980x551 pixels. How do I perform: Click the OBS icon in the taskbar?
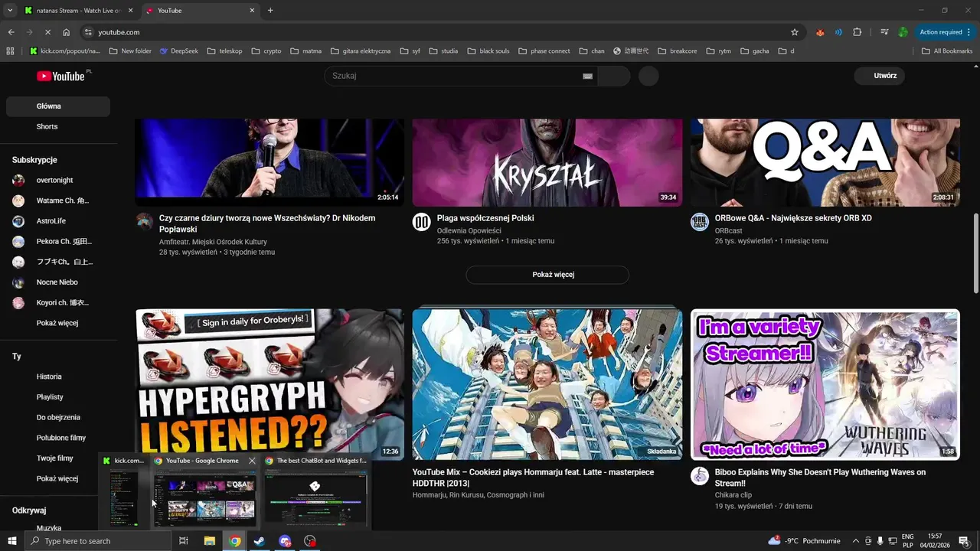[310, 541]
